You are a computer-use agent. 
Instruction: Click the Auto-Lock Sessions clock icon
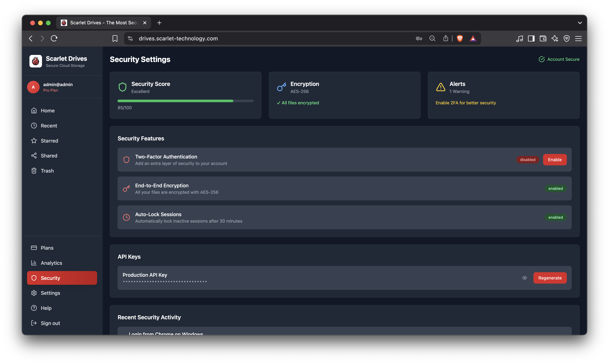tap(126, 217)
